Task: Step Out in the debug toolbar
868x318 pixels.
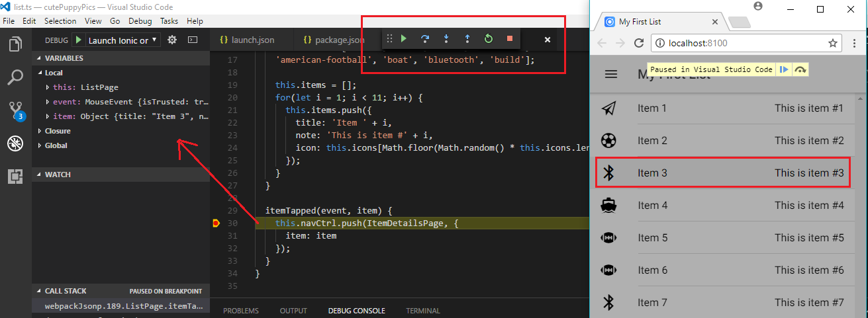Action: point(467,39)
